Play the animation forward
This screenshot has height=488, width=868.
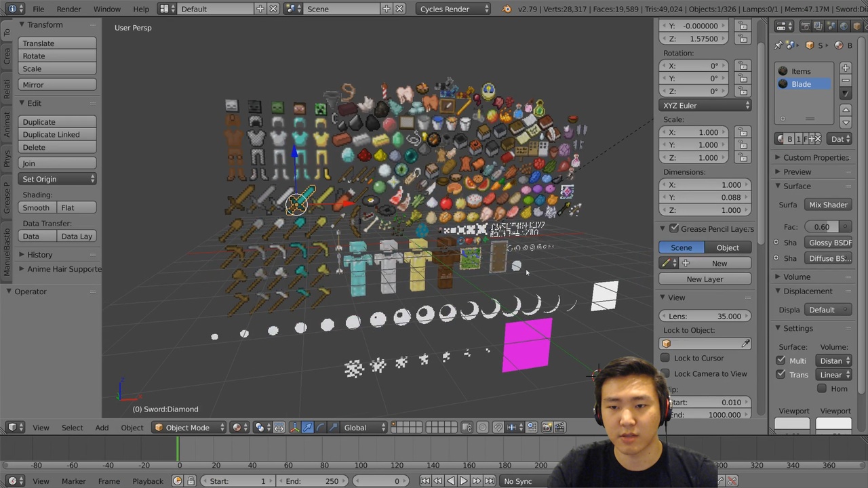pos(464,481)
